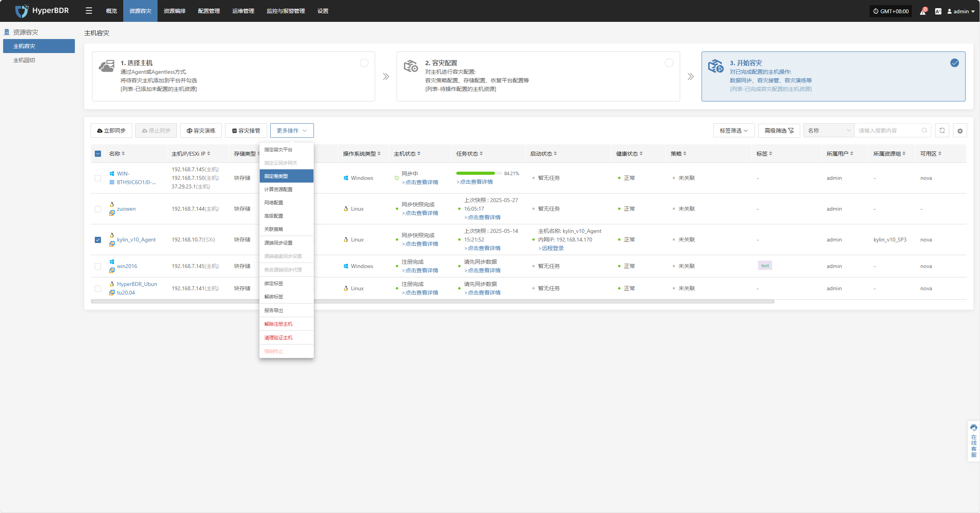
Task: Open the GMT+08:00 timezone selector
Action: (x=890, y=11)
